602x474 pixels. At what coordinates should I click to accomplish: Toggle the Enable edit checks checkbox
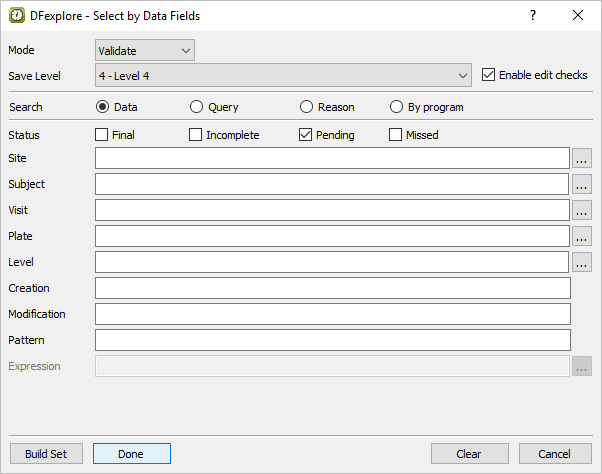[x=489, y=75]
